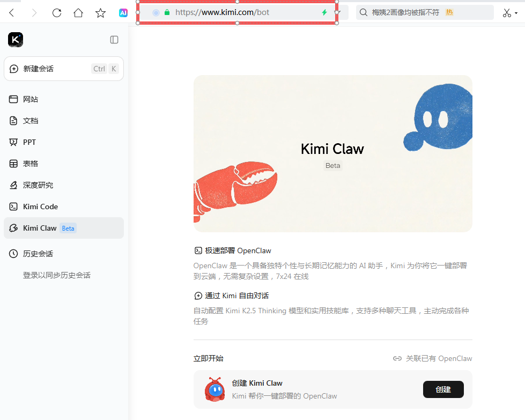Viewport: 525px width, 420px height.
Task: Go back with the browser back arrow
Action: [x=12, y=13]
